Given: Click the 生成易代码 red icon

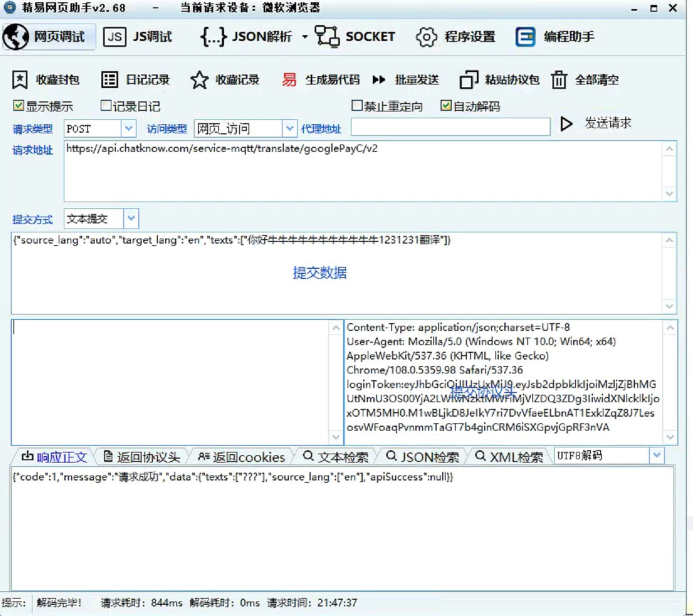Looking at the screenshot, I should [289, 80].
